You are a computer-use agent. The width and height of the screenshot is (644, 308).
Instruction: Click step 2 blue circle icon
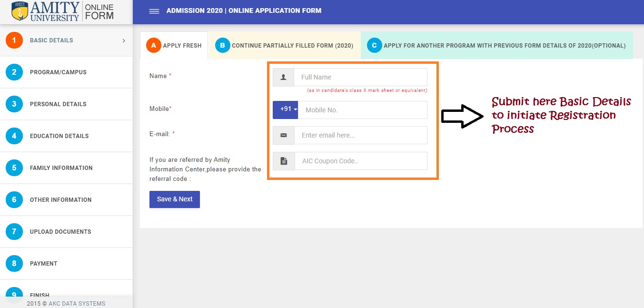14,72
